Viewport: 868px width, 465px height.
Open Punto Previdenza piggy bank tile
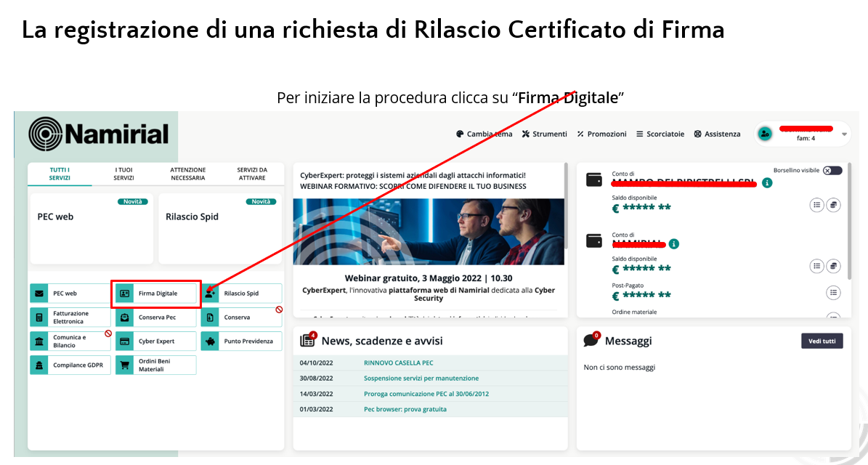point(241,341)
